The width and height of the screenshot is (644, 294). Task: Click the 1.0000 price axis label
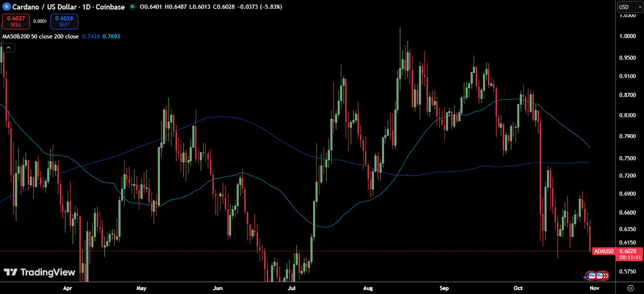(x=627, y=36)
